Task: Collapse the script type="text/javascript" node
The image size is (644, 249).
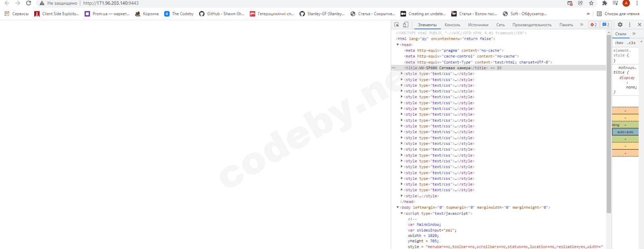Action: (402, 214)
